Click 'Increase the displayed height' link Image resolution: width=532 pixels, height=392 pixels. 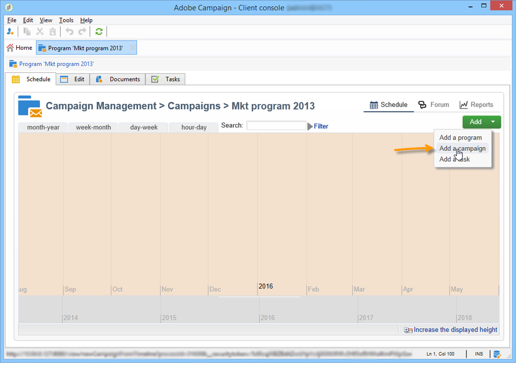coord(455,330)
